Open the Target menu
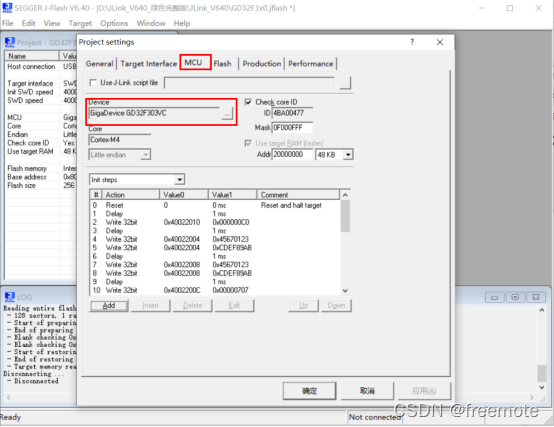 coord(80,23)
